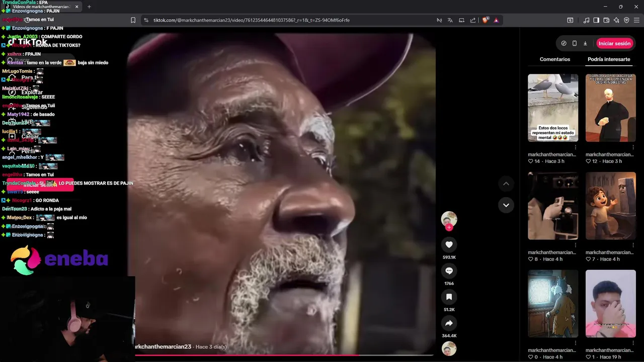644x362 pixels.
Task: Click the 364.4K shares count
Action: click(x=449, y=336)
